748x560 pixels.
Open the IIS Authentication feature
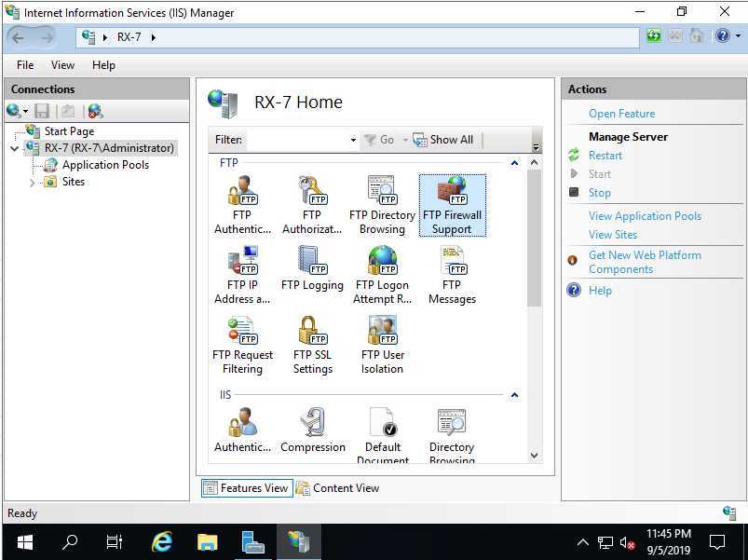(242, 430)
